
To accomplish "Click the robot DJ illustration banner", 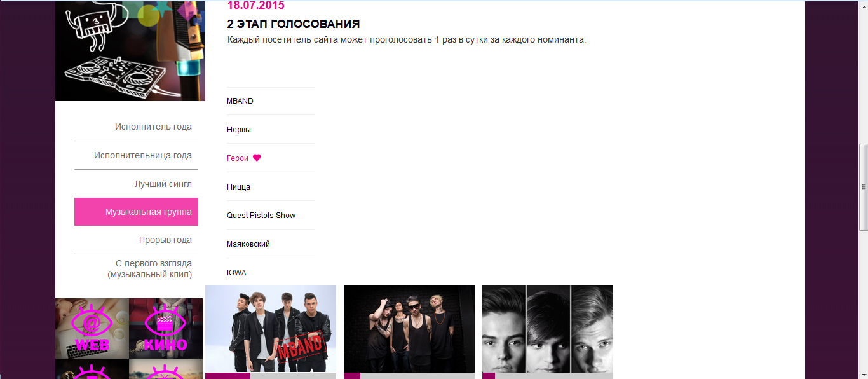I will point(130,51).
